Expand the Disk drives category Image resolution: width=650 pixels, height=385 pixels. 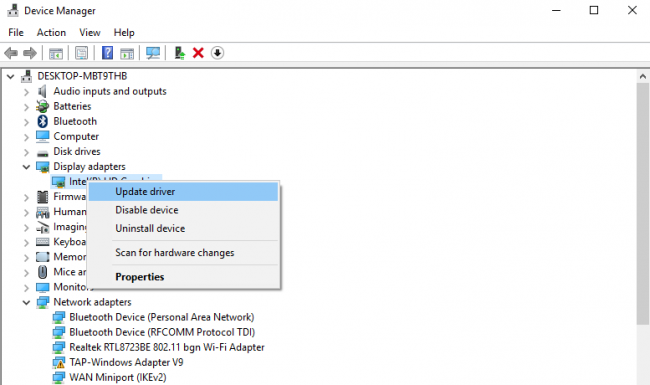[27, 152]
